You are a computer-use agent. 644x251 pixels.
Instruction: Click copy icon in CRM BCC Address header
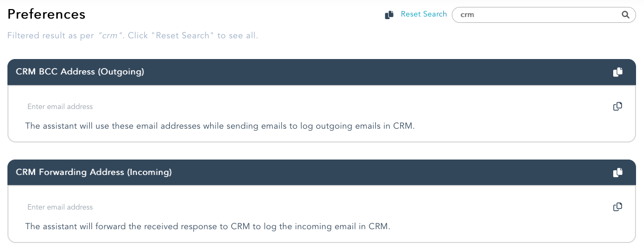pos(617,72)
